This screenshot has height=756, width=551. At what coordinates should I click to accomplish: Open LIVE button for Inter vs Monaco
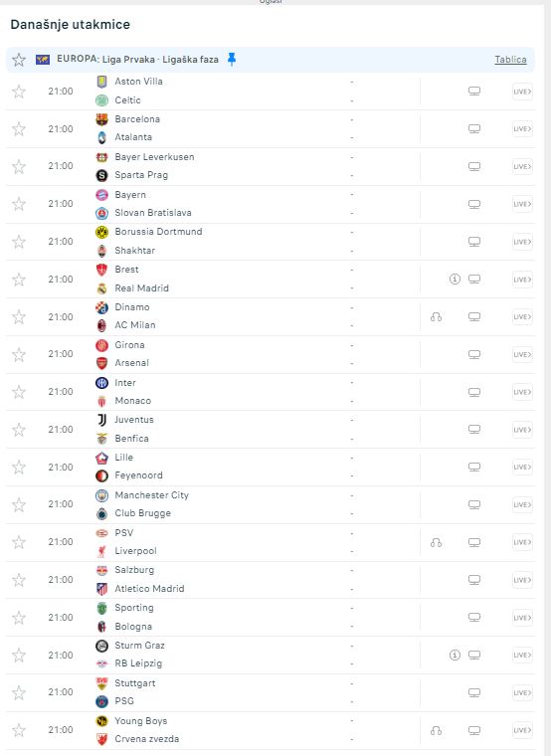click(522, 392)
